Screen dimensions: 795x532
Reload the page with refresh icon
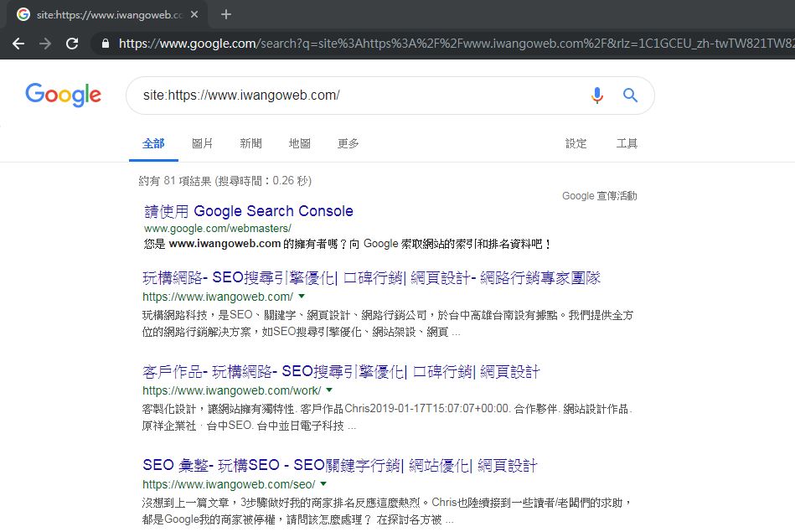click(73, 44)
